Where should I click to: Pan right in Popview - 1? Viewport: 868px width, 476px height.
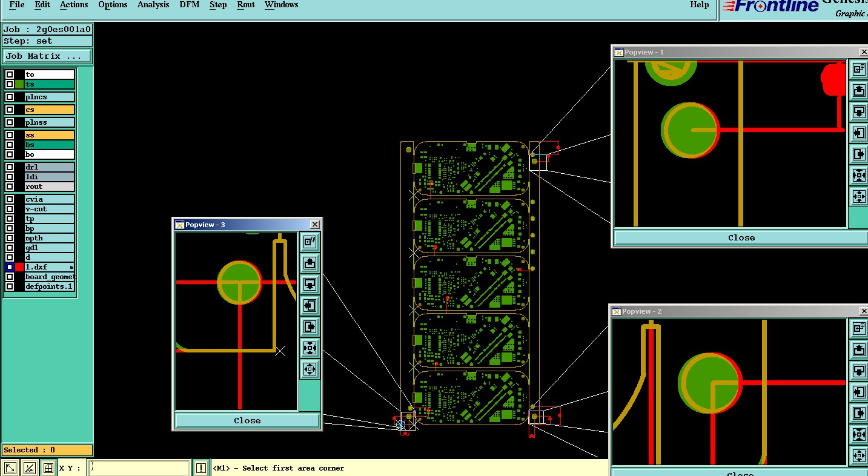point(859,154)
